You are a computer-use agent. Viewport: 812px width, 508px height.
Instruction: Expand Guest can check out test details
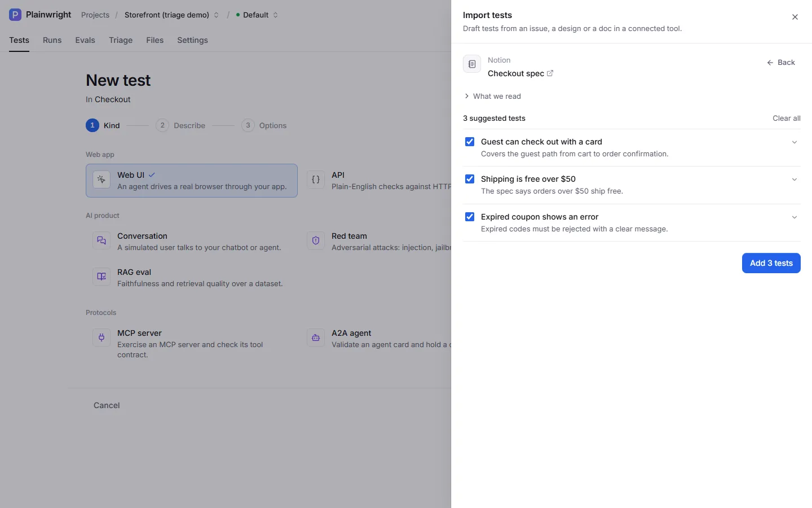[795, 142]
